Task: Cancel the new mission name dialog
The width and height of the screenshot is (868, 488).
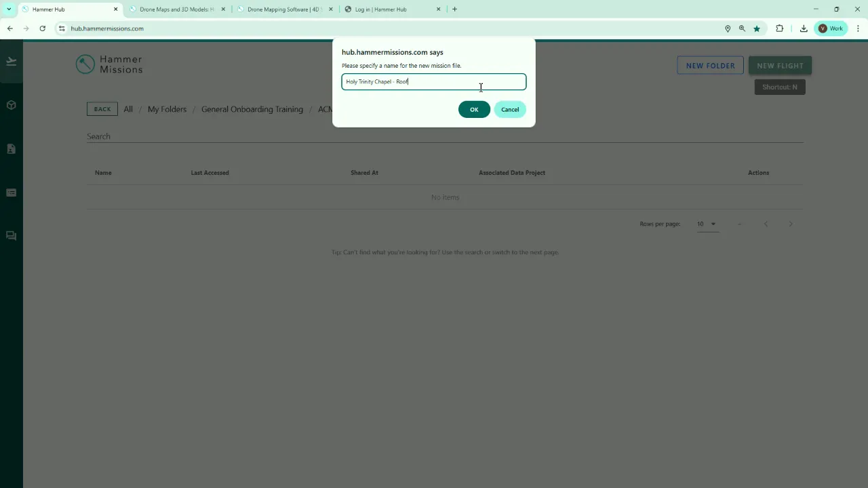Action: [510, 110]
